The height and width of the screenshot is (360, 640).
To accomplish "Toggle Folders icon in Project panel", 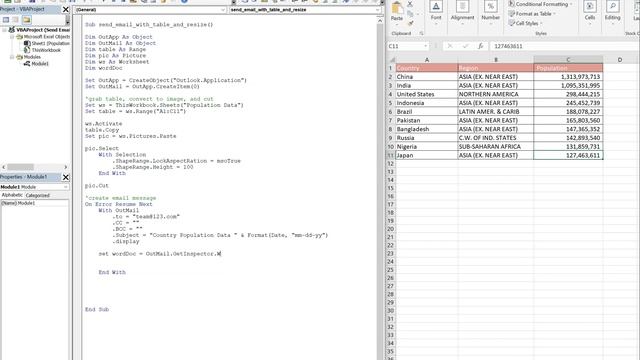I will pyautogui.click(x=27, y=20).
